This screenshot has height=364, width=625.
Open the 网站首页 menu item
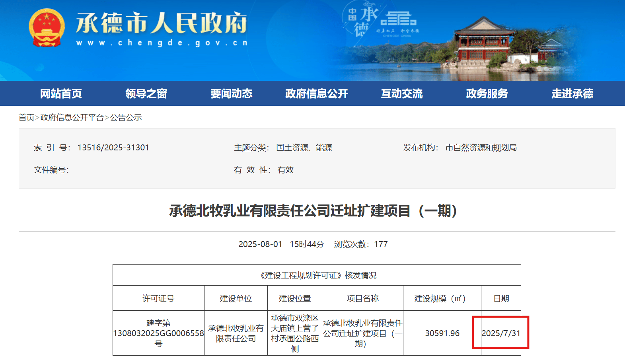click(61, 93)
